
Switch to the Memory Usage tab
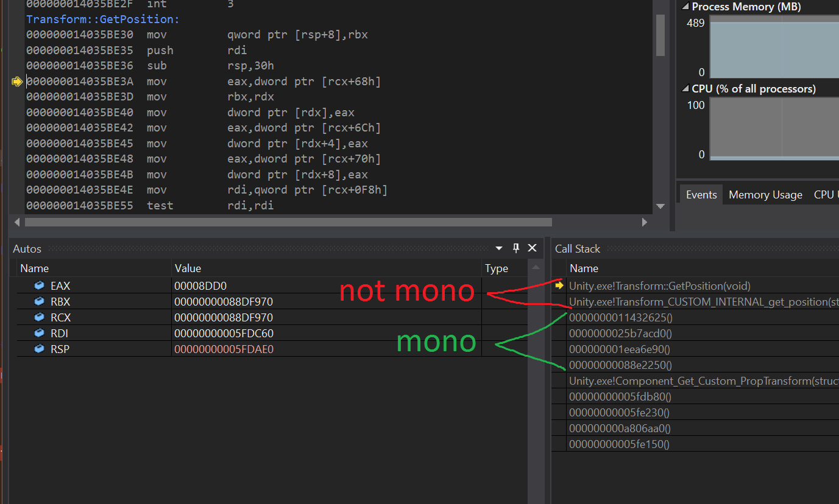pos(765,194)
